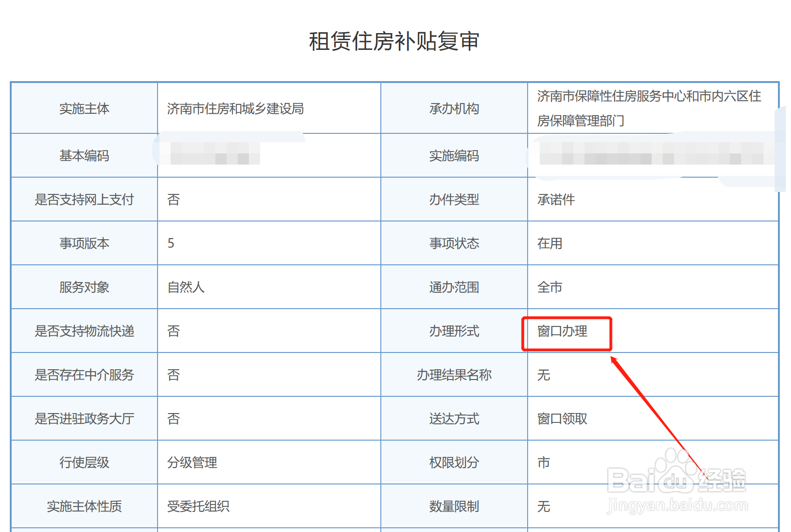Select the 自然人 服务对象 value
Image resolution: width=791 pixels, height=532 pixels.
(x=186, y=287)
